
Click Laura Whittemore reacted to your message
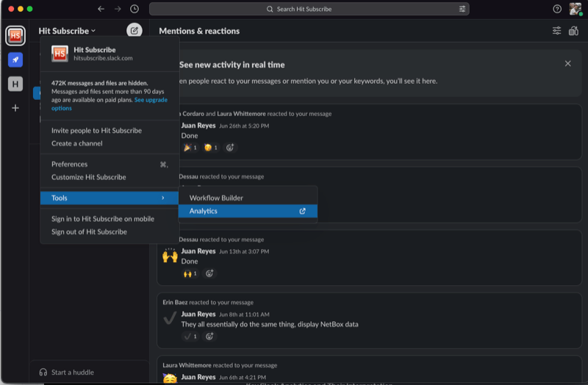click(220, 365)
